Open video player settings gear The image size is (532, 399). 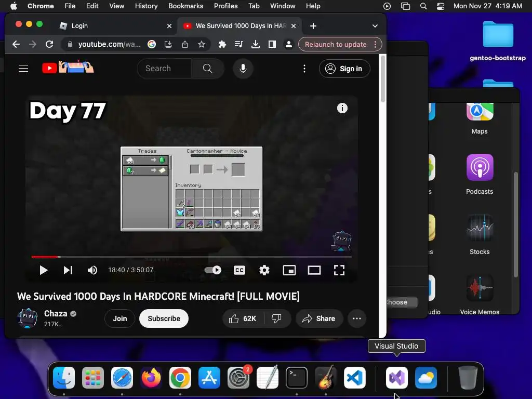click(x=264, y=270)
